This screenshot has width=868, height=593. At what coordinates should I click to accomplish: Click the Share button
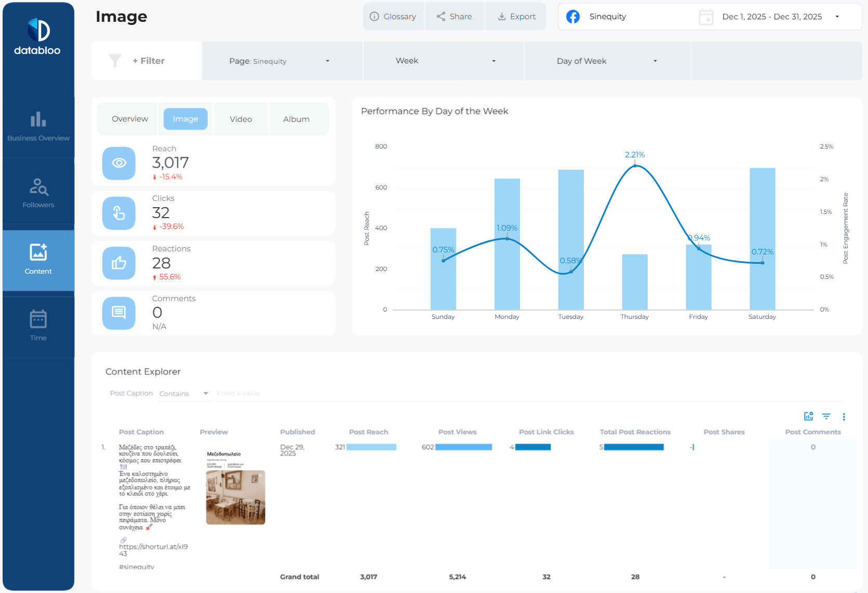coord(455,17)
